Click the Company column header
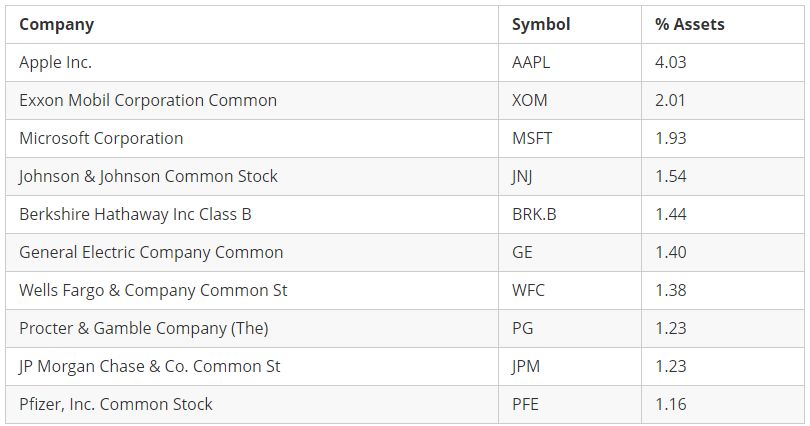Screen dimensions: 810x426 coord(56,24)
